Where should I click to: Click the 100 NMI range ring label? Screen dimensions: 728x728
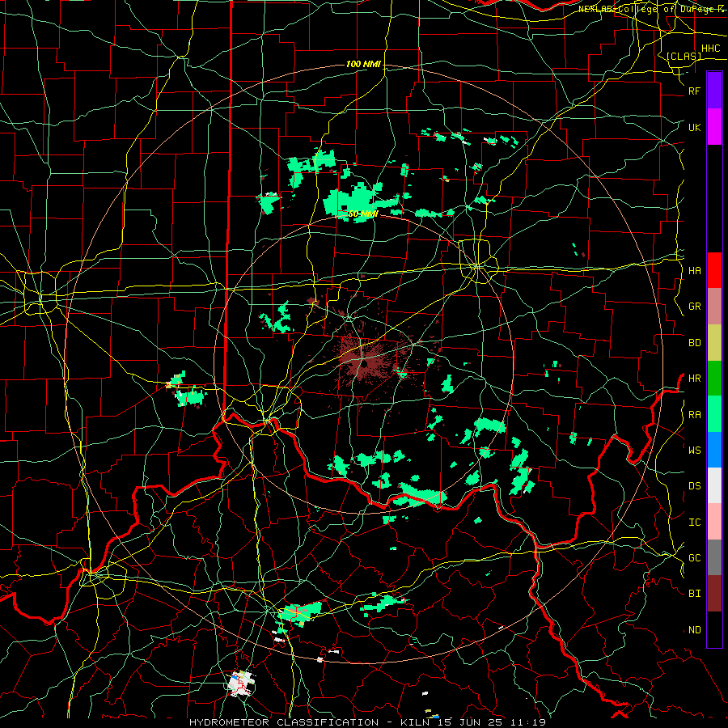363,64
